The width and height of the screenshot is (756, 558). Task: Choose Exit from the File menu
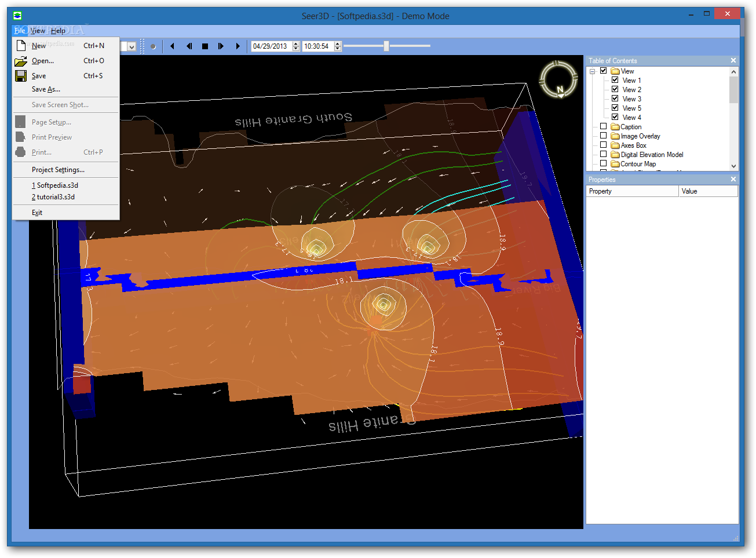[x=66, y=213]
